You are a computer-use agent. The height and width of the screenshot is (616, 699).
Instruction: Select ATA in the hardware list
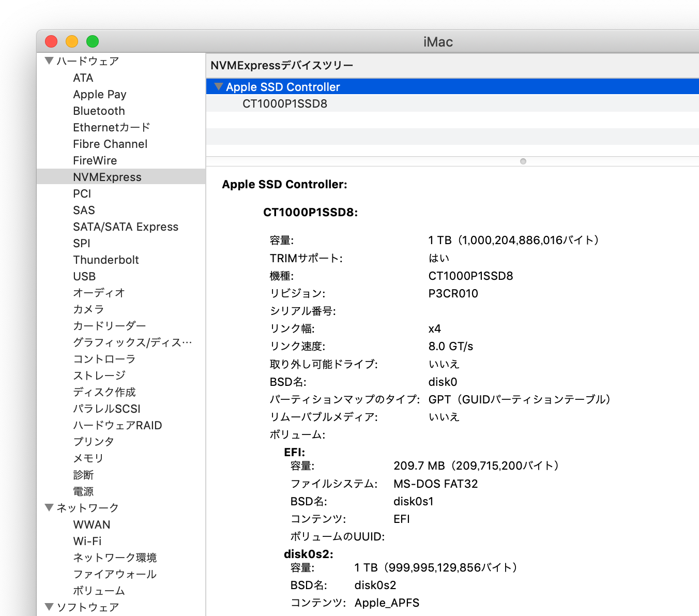pyautogui.click(x=83, y=78)
